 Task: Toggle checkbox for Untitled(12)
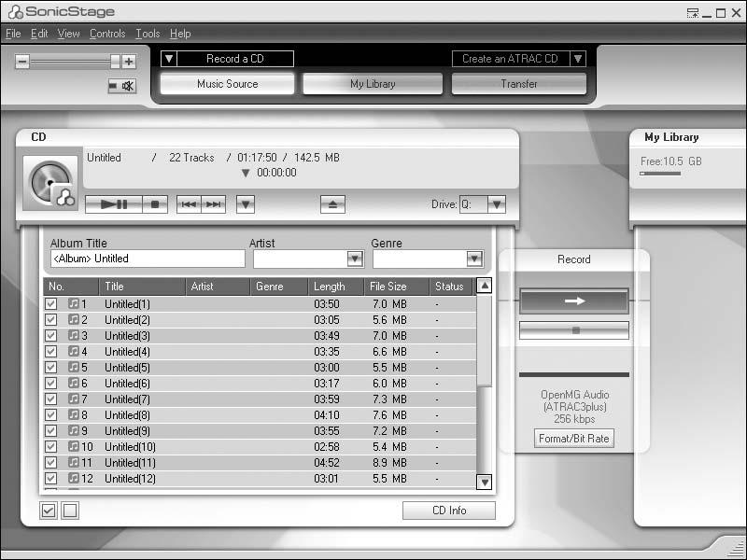(x=51, y=478)
